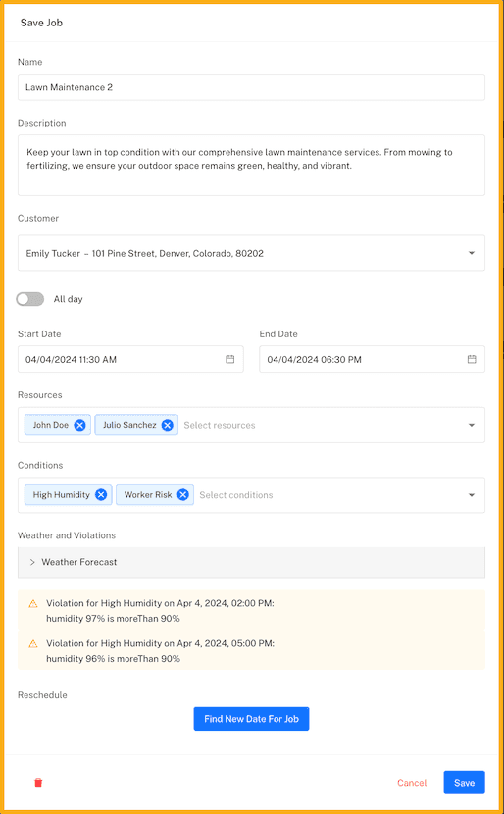Remove the Worker Risk condition tag
Image resolution: width=504 pixels, height=814 pixels.
click(x=182, y=494)
